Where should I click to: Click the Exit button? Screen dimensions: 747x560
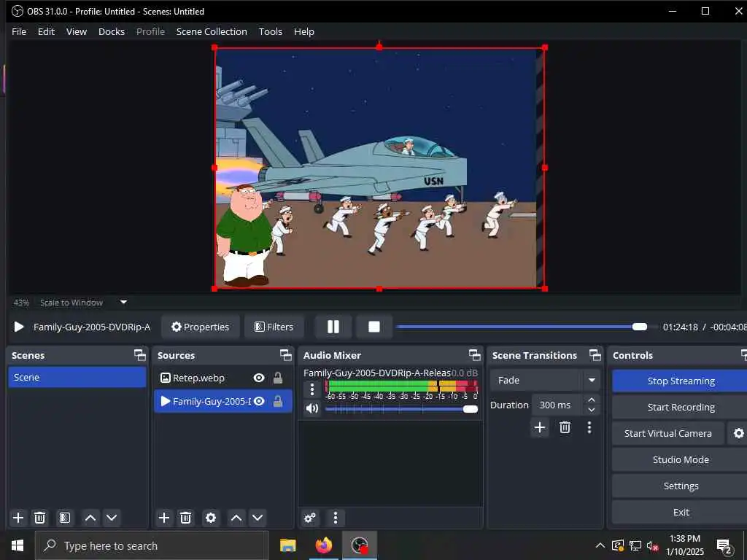pos(681,512)
